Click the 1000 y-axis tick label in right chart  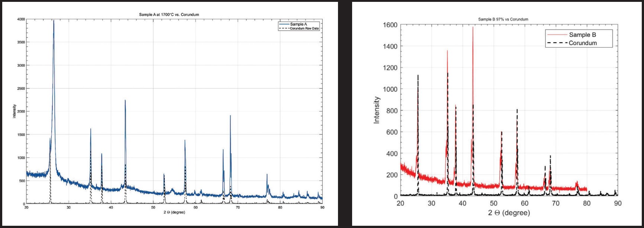(390, 89)
